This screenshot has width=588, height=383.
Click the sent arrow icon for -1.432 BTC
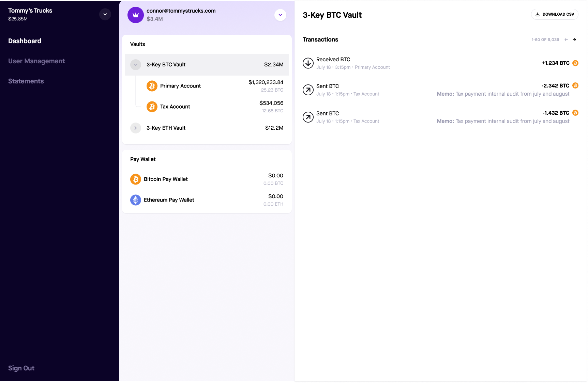308,117
